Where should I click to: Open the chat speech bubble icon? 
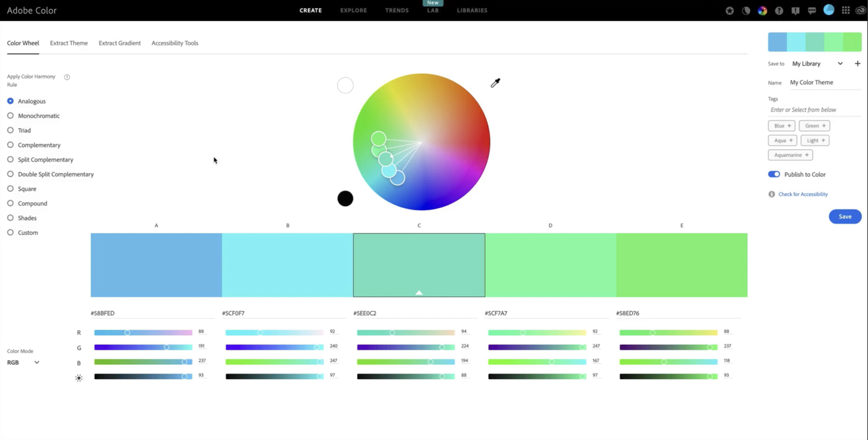tap(812, 11)
